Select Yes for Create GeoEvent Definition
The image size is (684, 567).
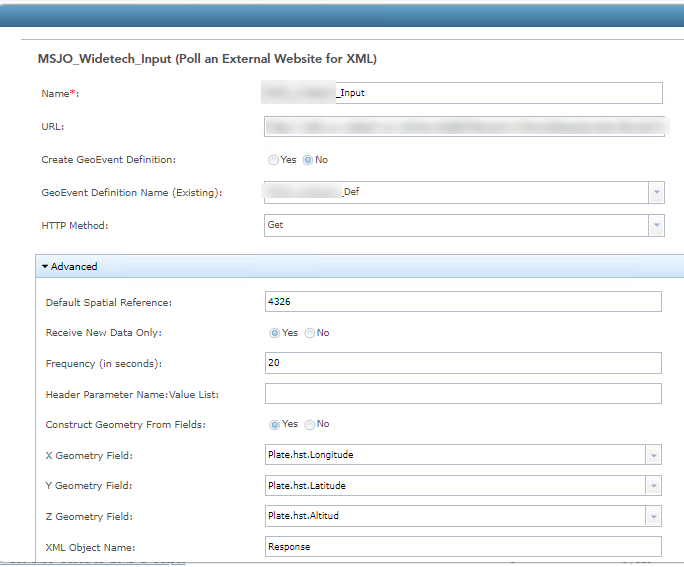[x=274, y=160]
